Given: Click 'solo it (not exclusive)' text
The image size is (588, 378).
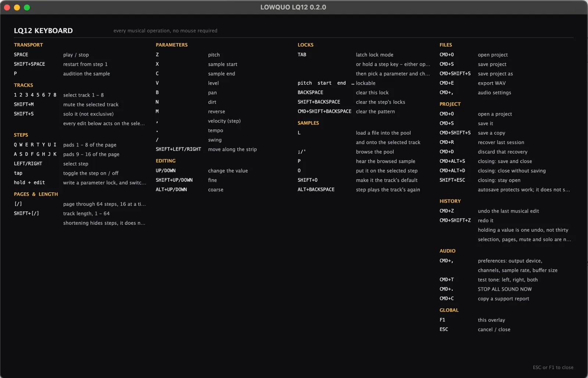Looking at the screenshot, I should coord(88,114).
